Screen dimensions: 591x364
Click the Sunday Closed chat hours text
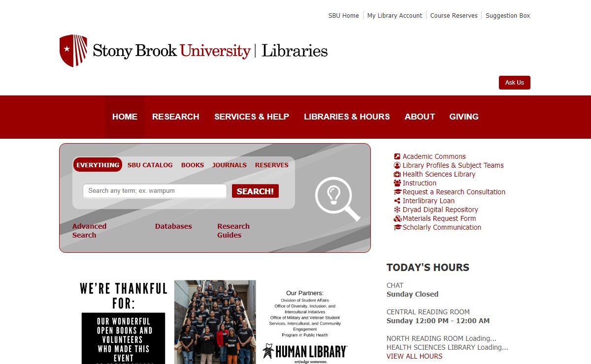point(412,294)
